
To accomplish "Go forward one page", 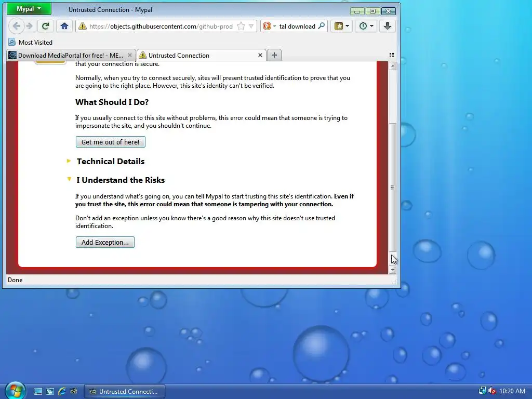I will (x=30, y=26).
